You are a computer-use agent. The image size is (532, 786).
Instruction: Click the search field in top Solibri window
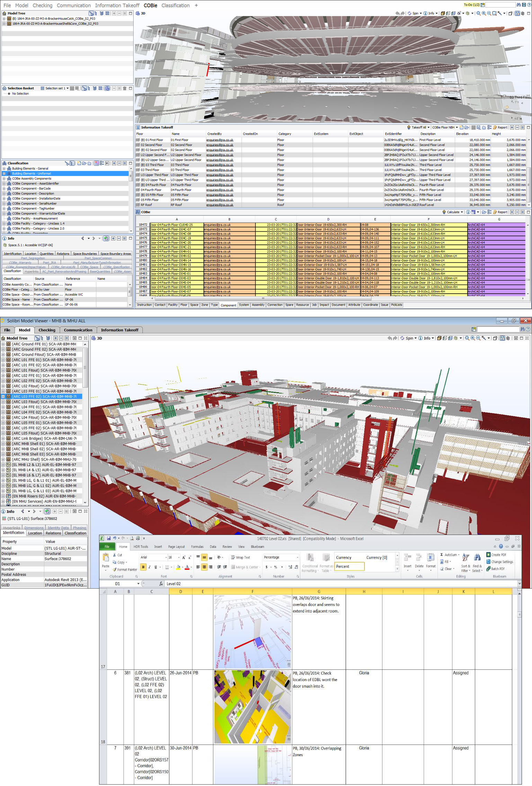tap(500, 5)
